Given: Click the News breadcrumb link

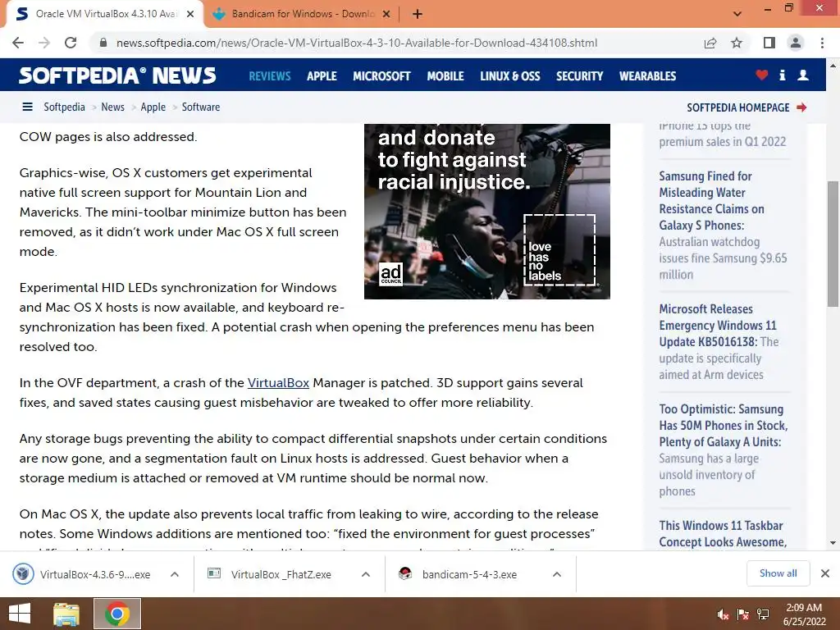Looking at the screenshot, I should click(x=112, y=107).
